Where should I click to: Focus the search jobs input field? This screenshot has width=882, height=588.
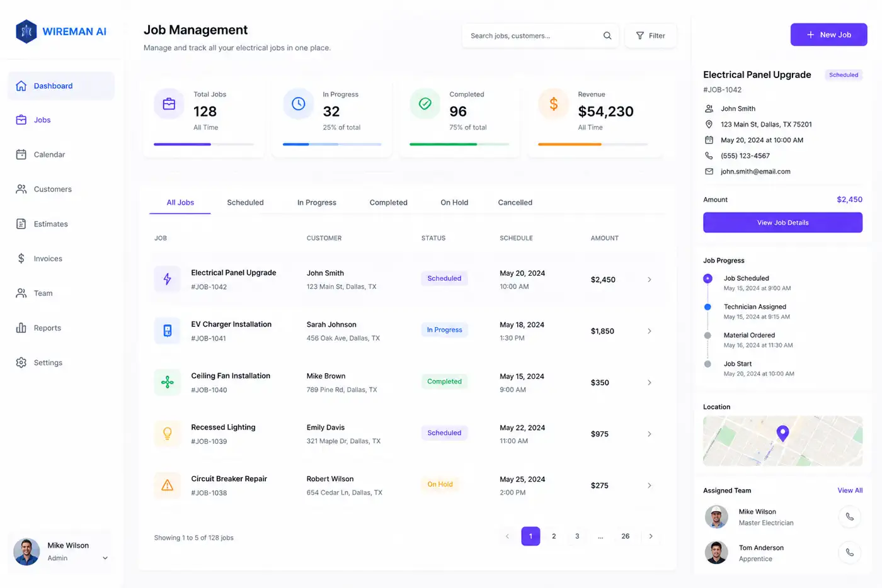(540, 36)
